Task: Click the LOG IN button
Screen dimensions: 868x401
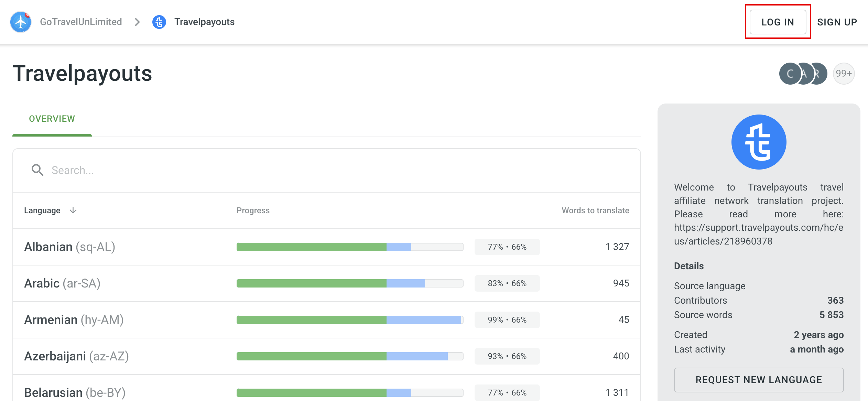Action: [778, 22]
